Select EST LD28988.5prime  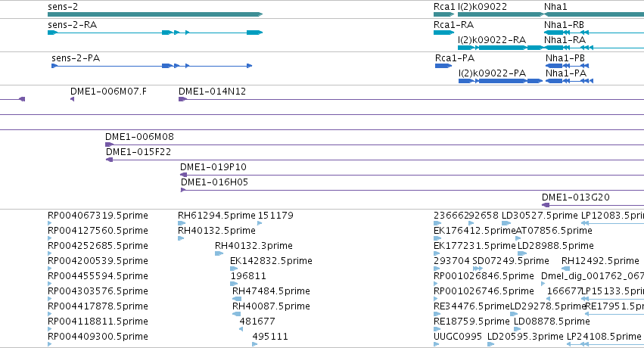coord(555,246)
